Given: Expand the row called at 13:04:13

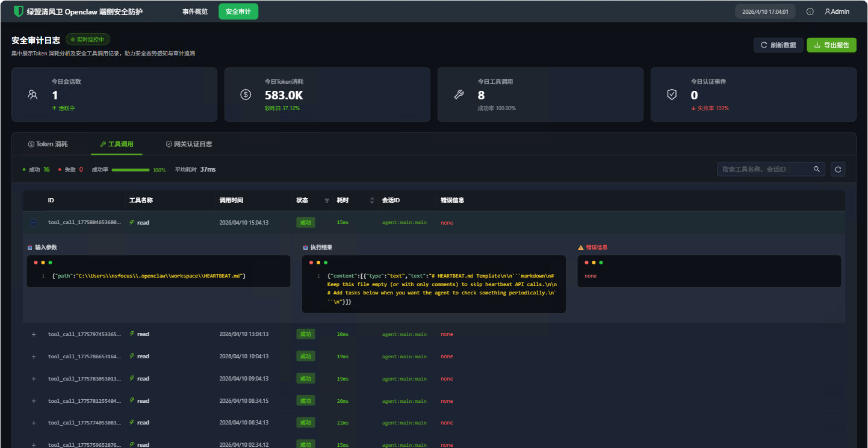Looking at the screenshot, I should tap(34, 334).
